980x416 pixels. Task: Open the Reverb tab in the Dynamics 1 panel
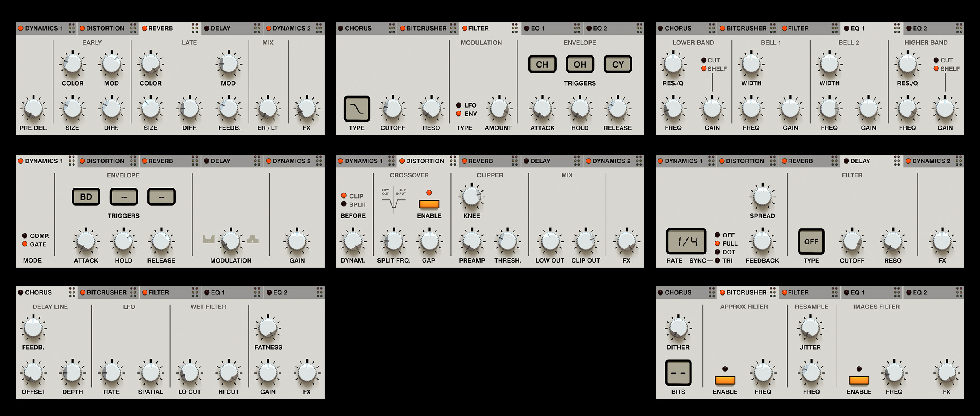170,161
